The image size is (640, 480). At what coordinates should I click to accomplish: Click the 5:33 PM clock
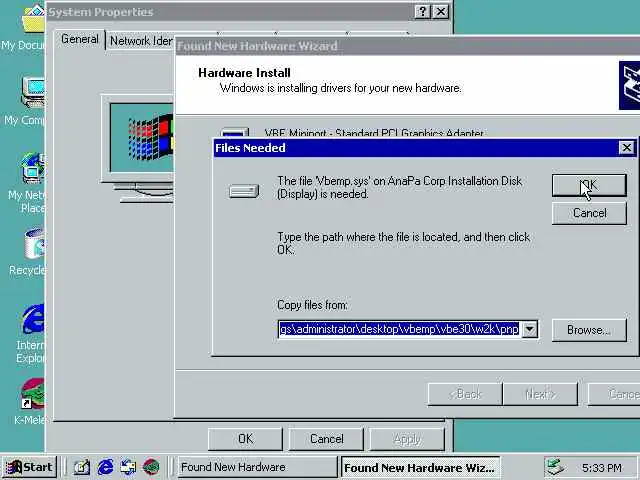(602, 468)
